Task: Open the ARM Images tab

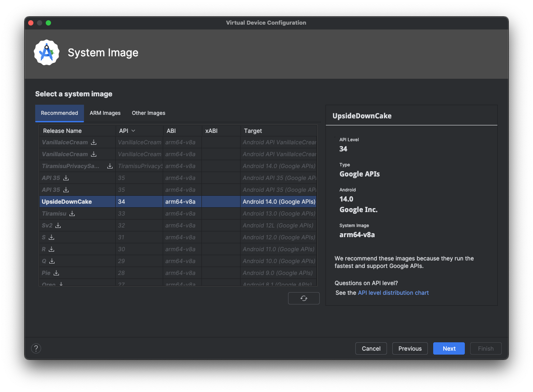Action: pos(105,113)
